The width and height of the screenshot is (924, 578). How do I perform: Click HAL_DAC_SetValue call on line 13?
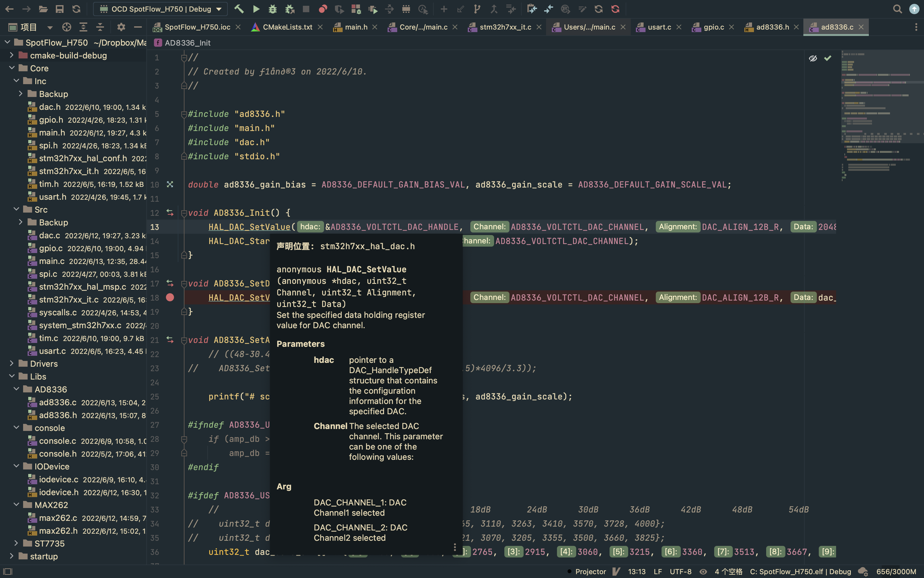click(x=249, y=227)
